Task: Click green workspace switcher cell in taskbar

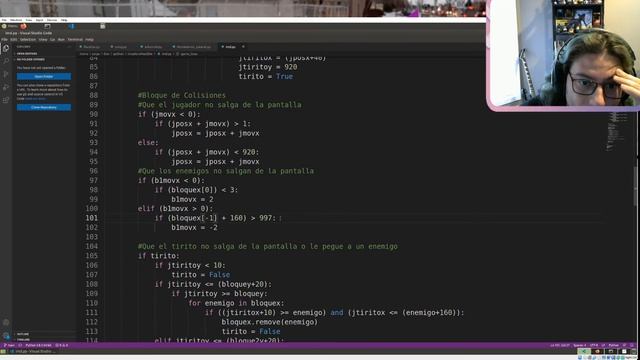Action: point(584,351)
